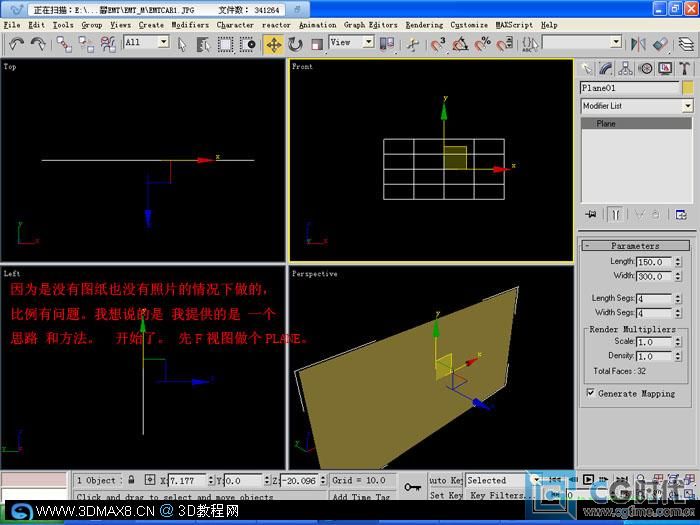Click the Select Object arrow tool
The image size is (700, 525).
point(182,44)
